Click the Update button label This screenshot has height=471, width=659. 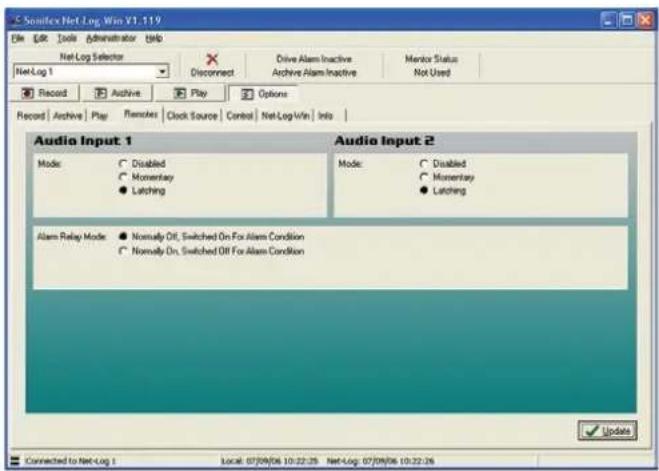[x=617, y=431]
